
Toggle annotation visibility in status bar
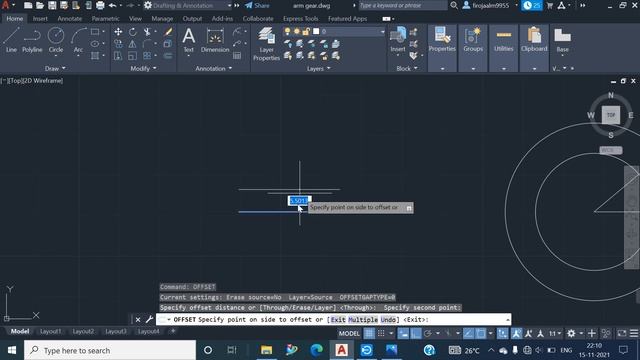(x=516, y=333)
